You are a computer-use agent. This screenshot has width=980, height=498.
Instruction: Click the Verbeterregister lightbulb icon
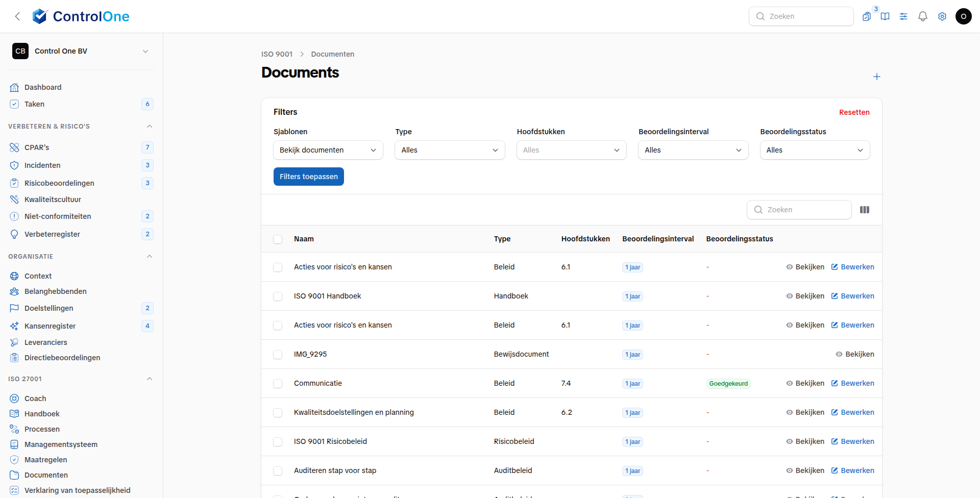click(14, 234)
